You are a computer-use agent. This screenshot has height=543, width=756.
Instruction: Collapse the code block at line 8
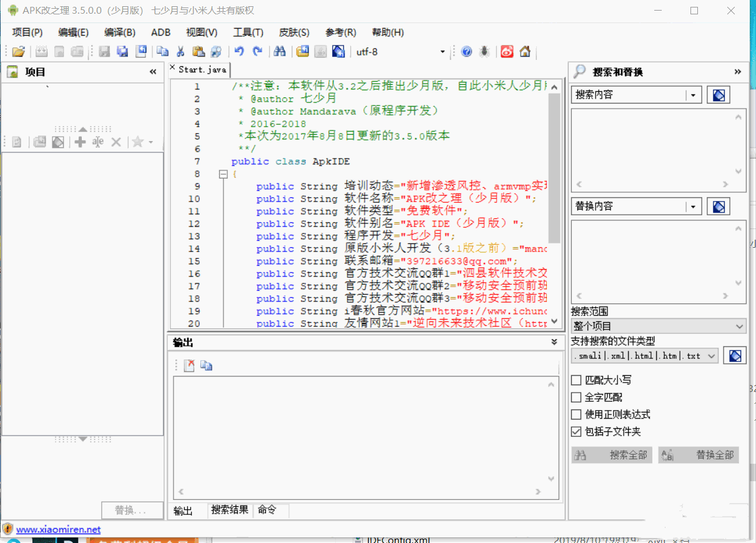tap(223, 174)
